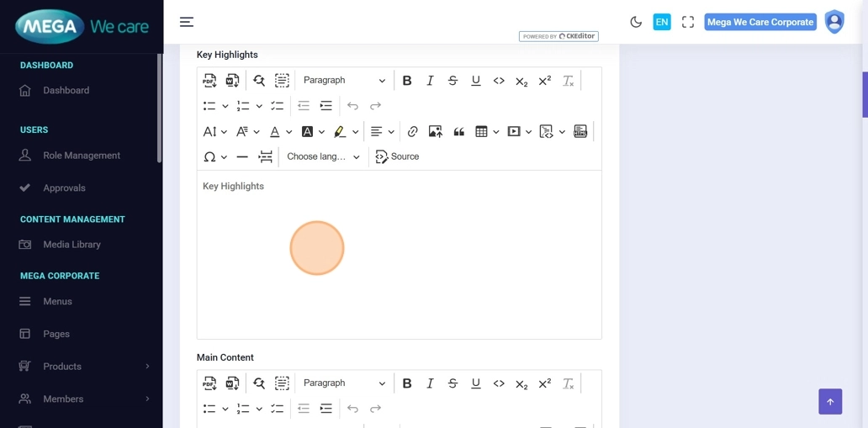Open Media Library from the sidebar

(71, 245)
